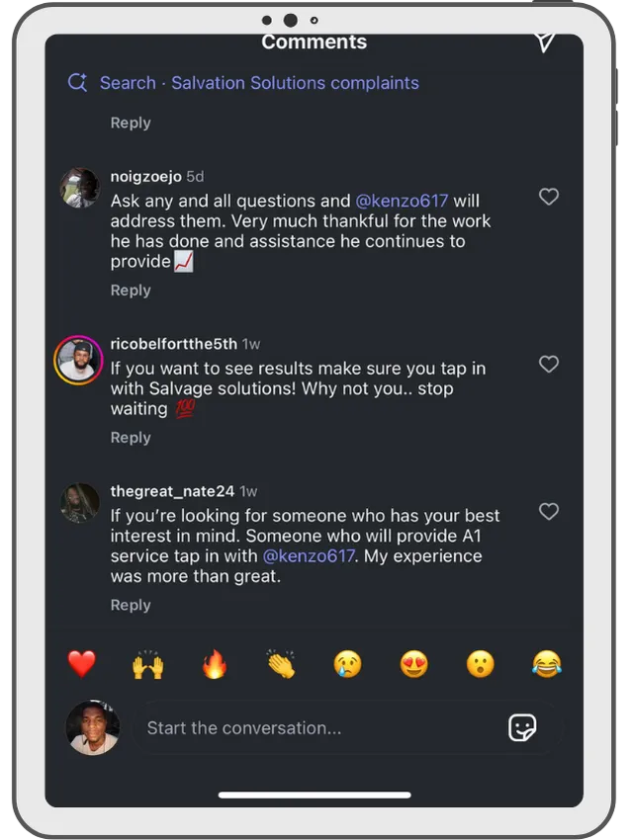The height and width of the screenshot is (840, 630).
Task: Open Search Salvation Solutions complaints link
Action: 259,83
